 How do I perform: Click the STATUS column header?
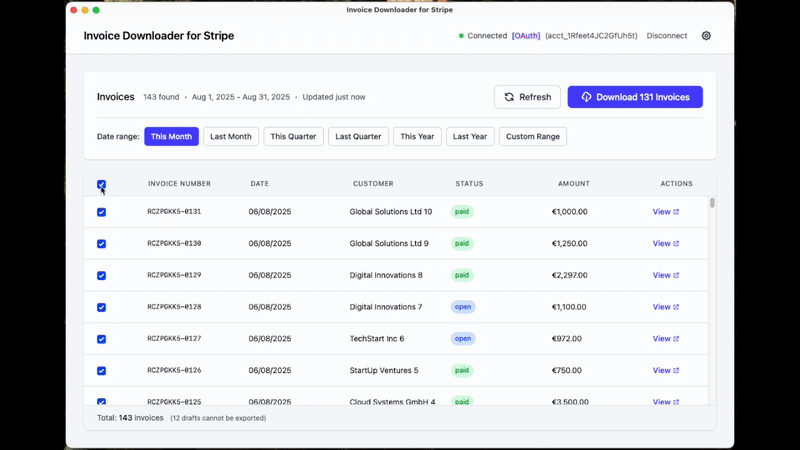[x=469, y=184]
